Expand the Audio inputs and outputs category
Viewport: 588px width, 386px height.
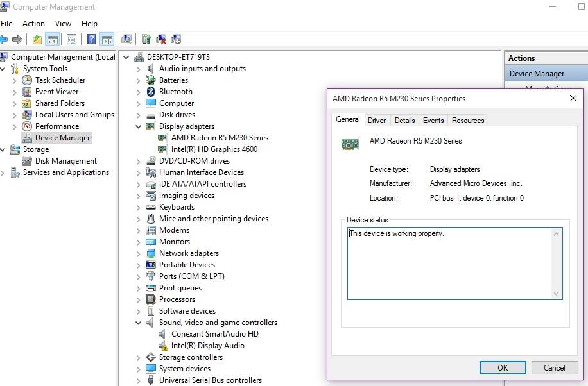tap(139, 69)
